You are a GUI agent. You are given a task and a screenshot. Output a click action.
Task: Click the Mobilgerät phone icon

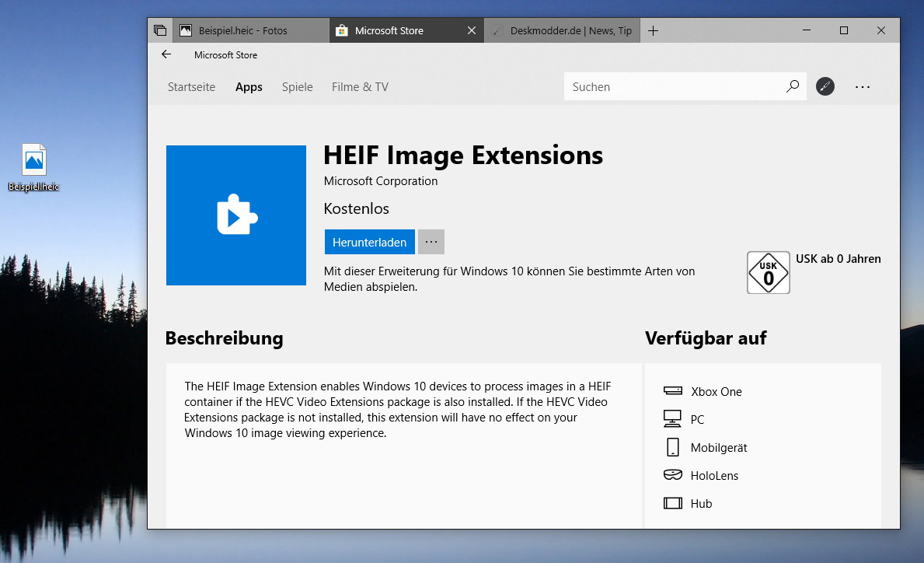pos(672,447)
